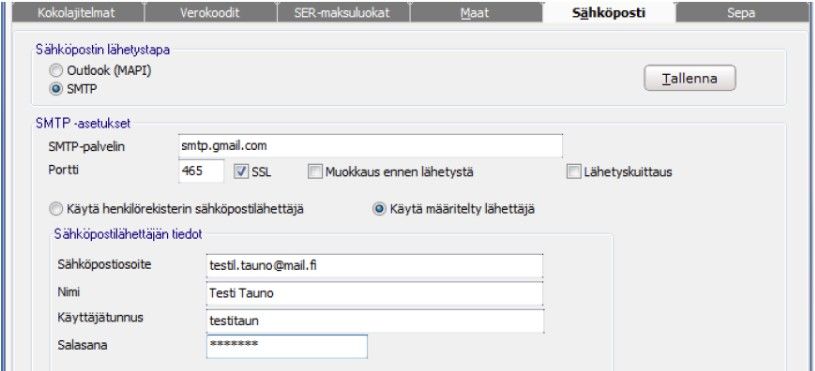This screenshot has width=815, height=371.
Task: Click the Portti field showing 465
Action: pos(201,171)
